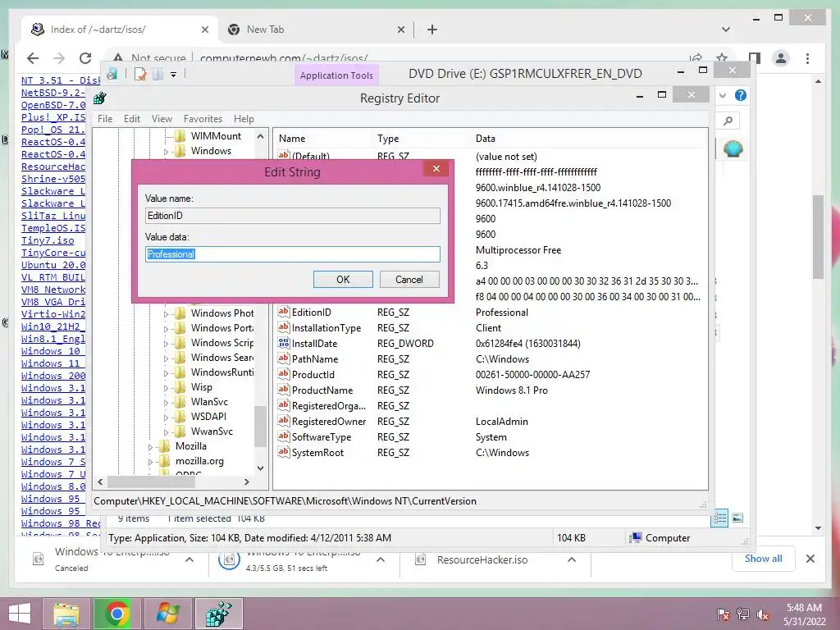Click the Mozilla folder icon in tree
840x630 pixels.
pyautogui.click(x=164, y=446)
